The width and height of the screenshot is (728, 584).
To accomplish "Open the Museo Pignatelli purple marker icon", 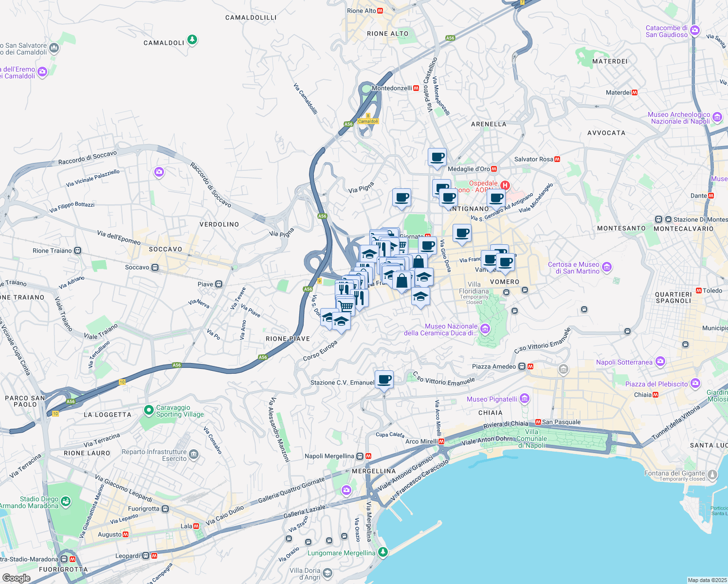I will 524,399.
